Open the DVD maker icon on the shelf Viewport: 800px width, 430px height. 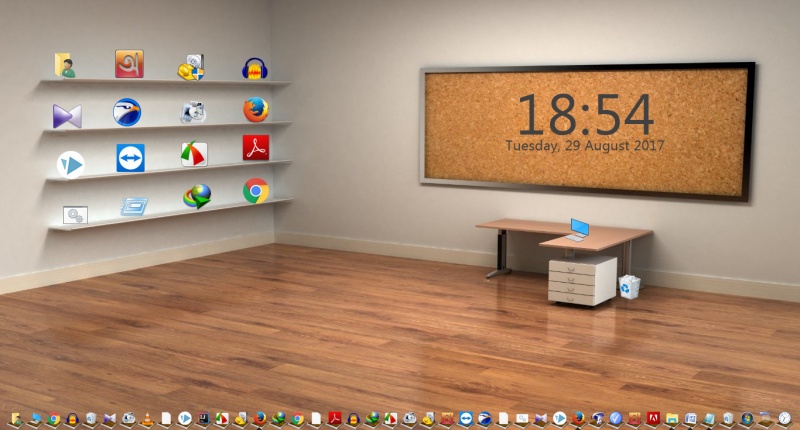pos(193,112)
